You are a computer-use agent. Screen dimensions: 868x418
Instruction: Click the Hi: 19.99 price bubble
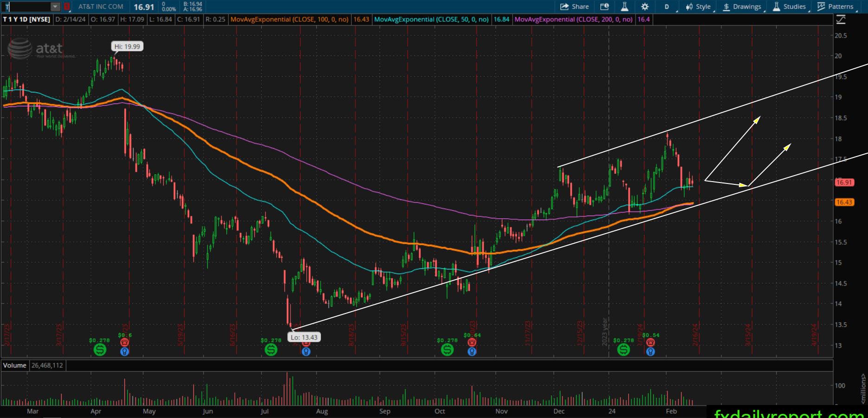coord(127,46)
